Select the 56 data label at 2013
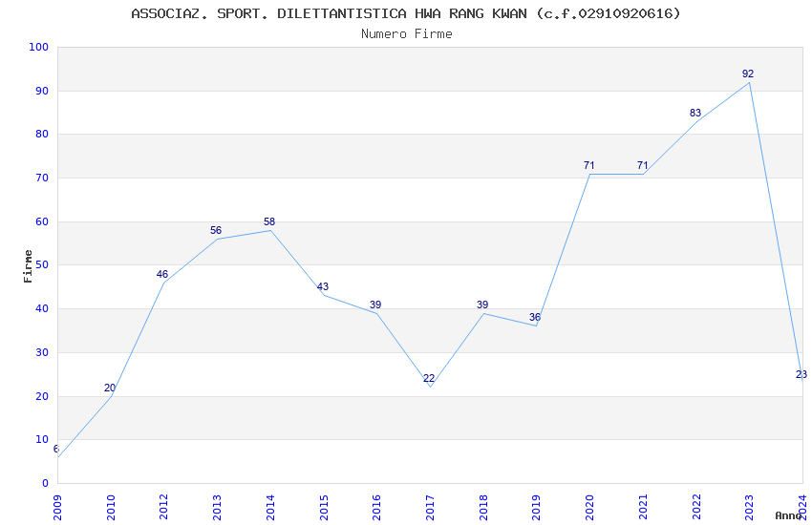This screenshot has width=812, height=525. [216, 230]
